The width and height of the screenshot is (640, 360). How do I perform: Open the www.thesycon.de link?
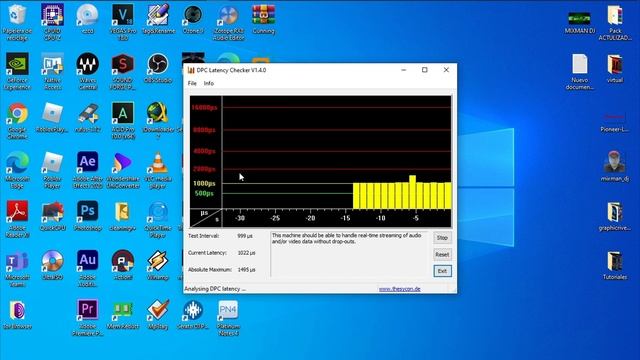pyautogui.click(x=400, y=289)
